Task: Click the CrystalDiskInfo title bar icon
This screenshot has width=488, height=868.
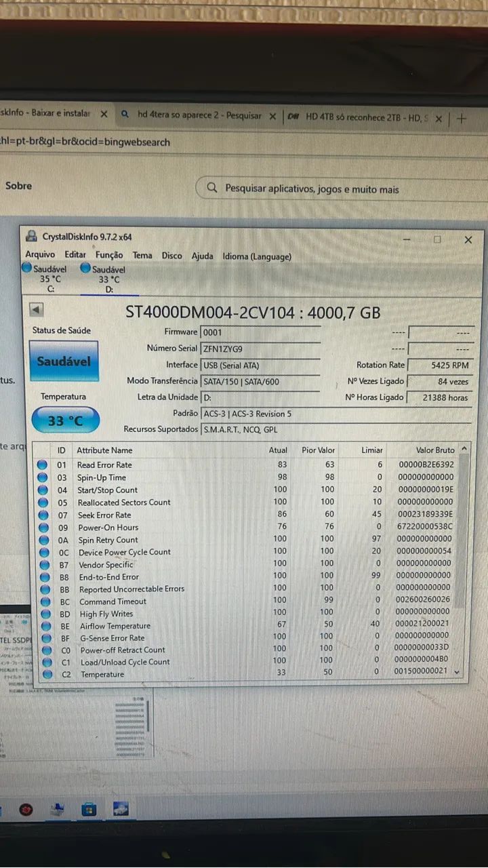Action: (x=32, y=237)
